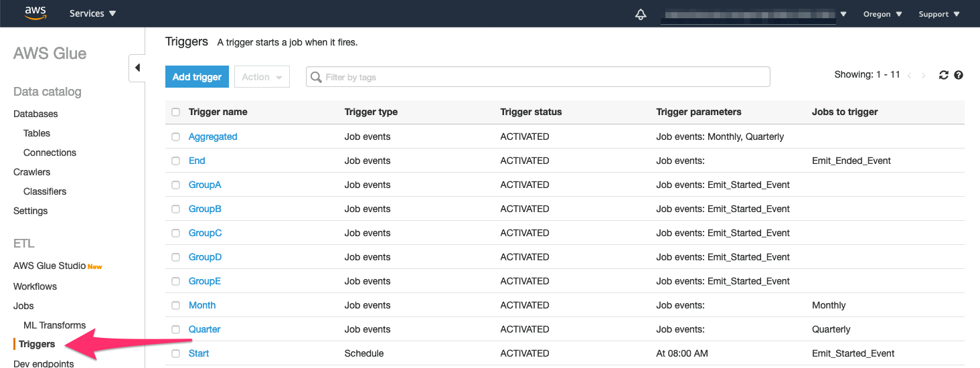The width and height of the screenshot is (980, 368).
Task: Click the Monthly job cell
Action: click(829, 305)
